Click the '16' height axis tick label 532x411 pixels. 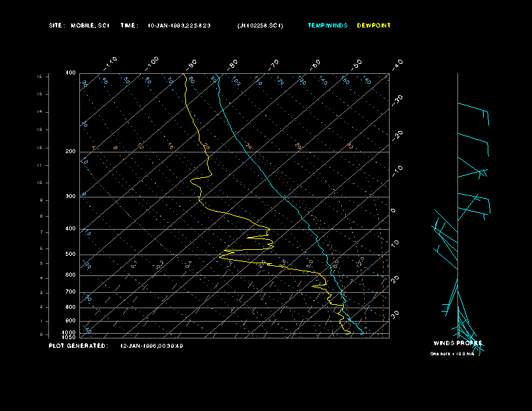[40, 77]
